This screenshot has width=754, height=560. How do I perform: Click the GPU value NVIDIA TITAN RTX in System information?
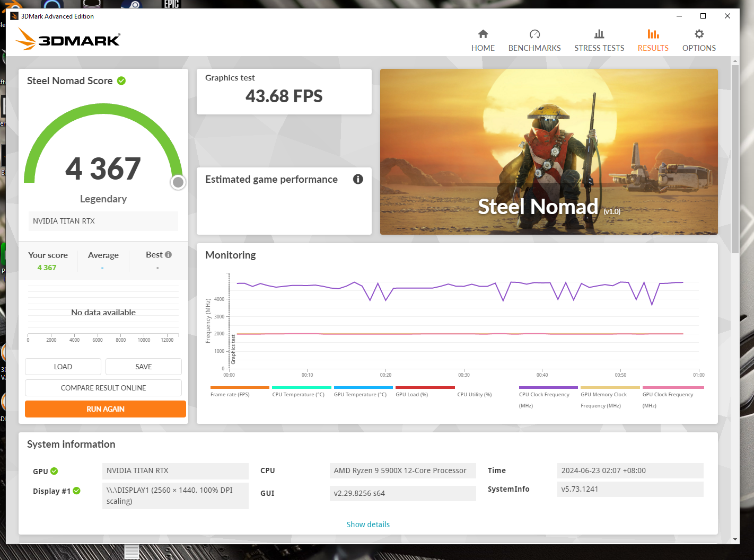coord(175,470)
